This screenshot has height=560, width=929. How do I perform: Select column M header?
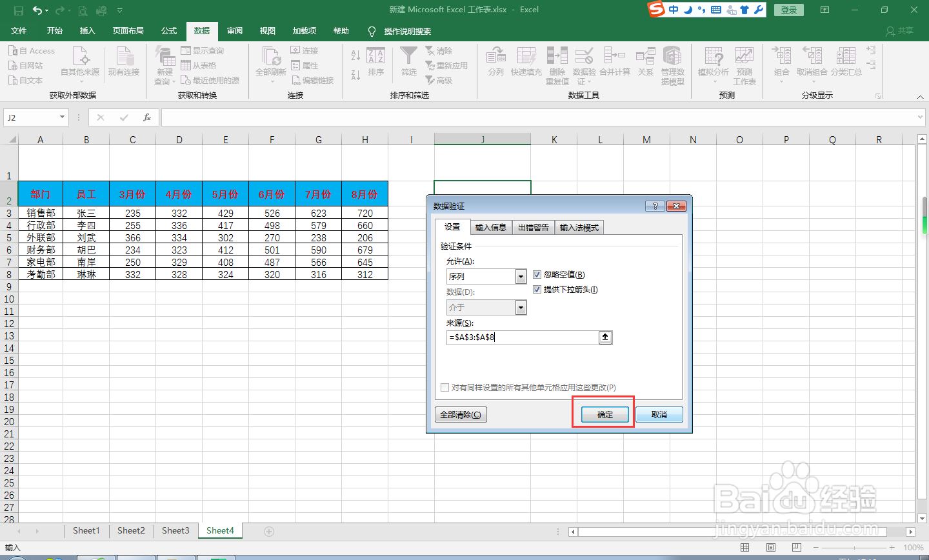pyautogui.click(x=646, y=139)
